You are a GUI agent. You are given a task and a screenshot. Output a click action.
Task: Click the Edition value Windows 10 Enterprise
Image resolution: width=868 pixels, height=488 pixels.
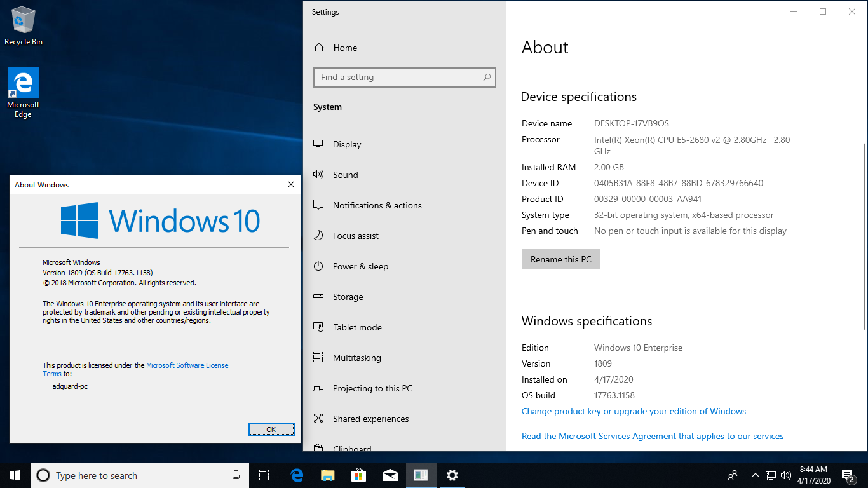click(638, 348)
